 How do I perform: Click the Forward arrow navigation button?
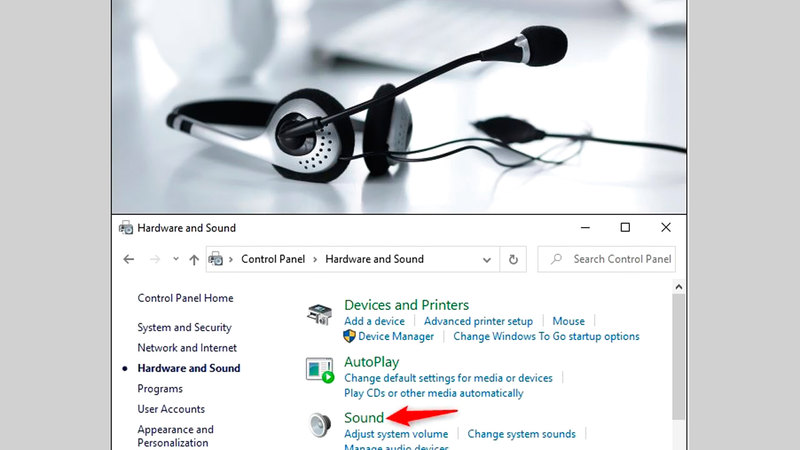tap(154, 259)
